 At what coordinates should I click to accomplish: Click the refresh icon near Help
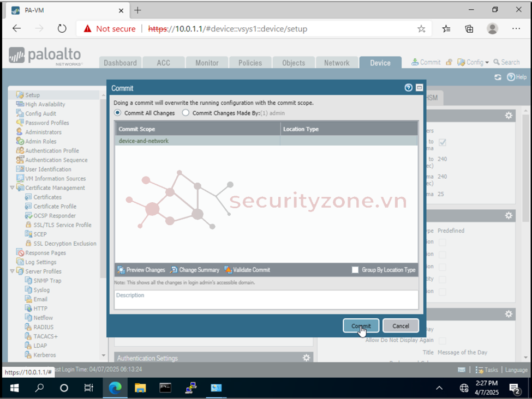[498, 77]
